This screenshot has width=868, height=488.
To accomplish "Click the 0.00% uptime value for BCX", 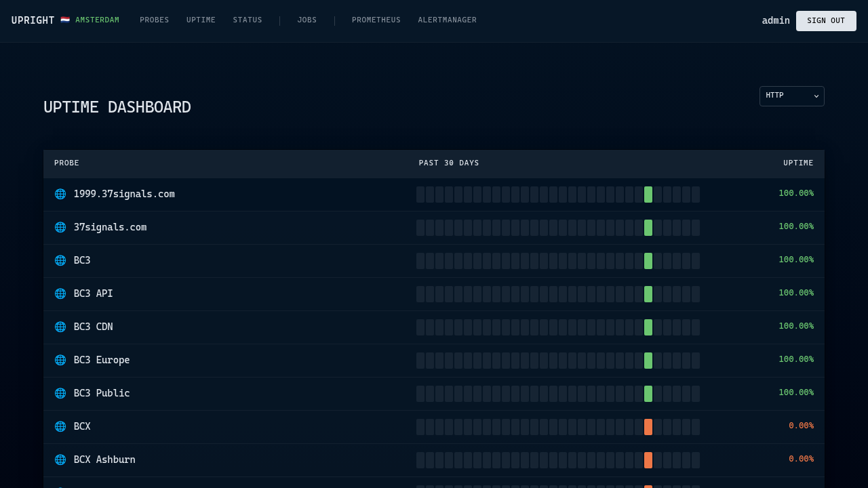I will click(801, 426).
